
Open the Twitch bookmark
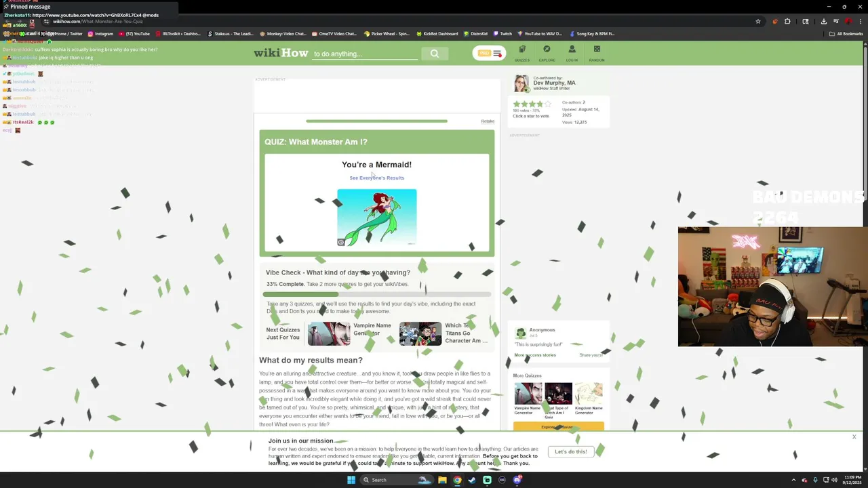click(x=502, y=33)
